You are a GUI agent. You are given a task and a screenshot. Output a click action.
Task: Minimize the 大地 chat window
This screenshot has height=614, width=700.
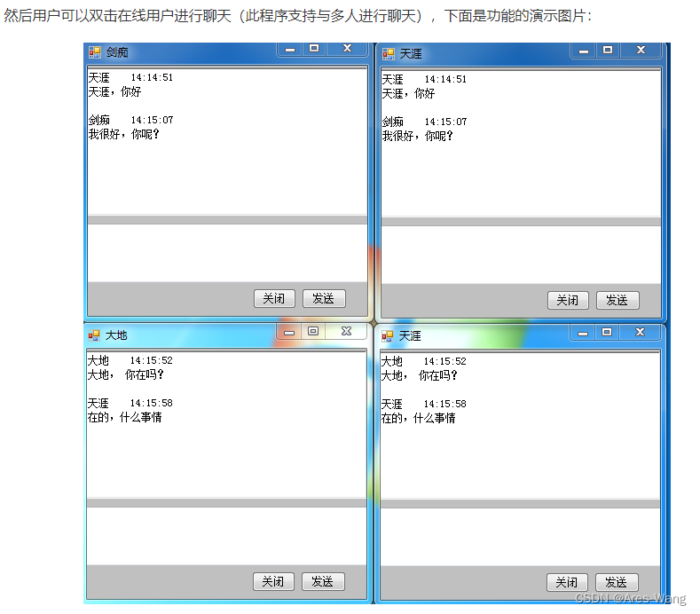pos(289,332)
